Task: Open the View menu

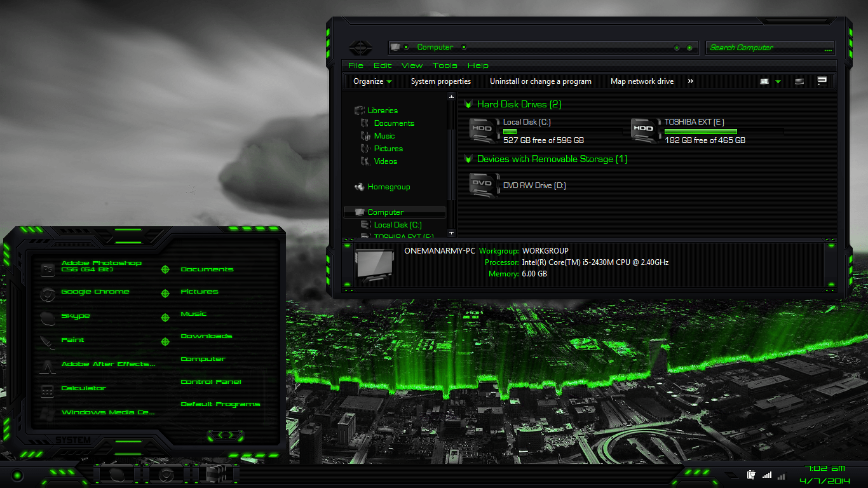Action: 412,65
